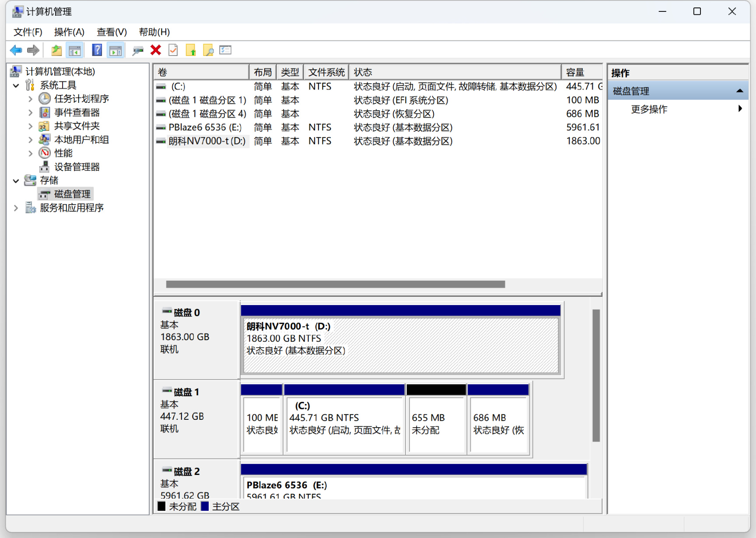Click the Disk Management tree icon
756x538 pixels.
(45, 194)
